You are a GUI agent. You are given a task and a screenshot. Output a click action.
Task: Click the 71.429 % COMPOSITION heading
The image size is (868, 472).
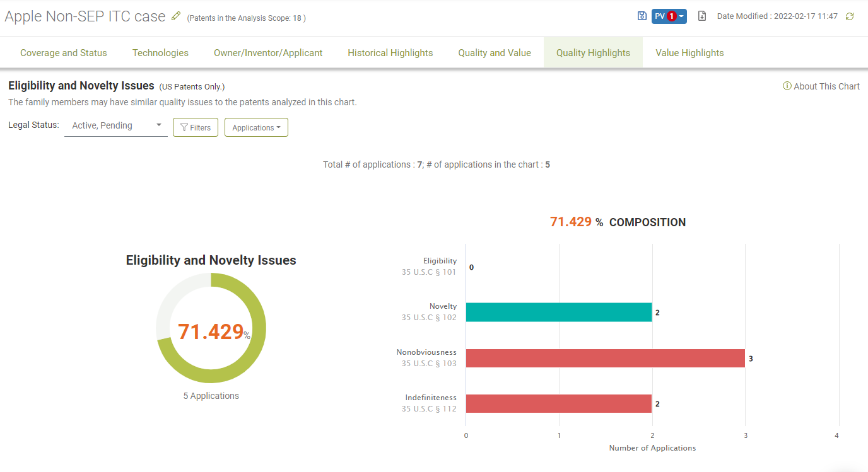(x=618, y=222)
